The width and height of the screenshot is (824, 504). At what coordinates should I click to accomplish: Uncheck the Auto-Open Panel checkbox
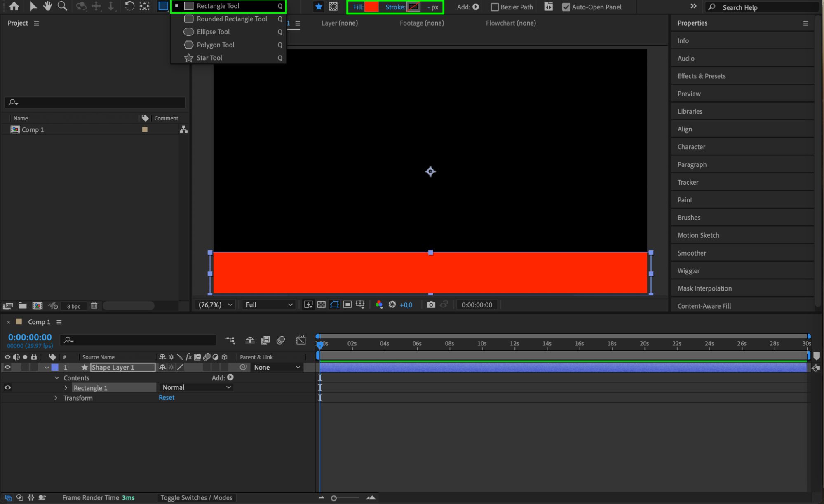[x=566, y=7]
